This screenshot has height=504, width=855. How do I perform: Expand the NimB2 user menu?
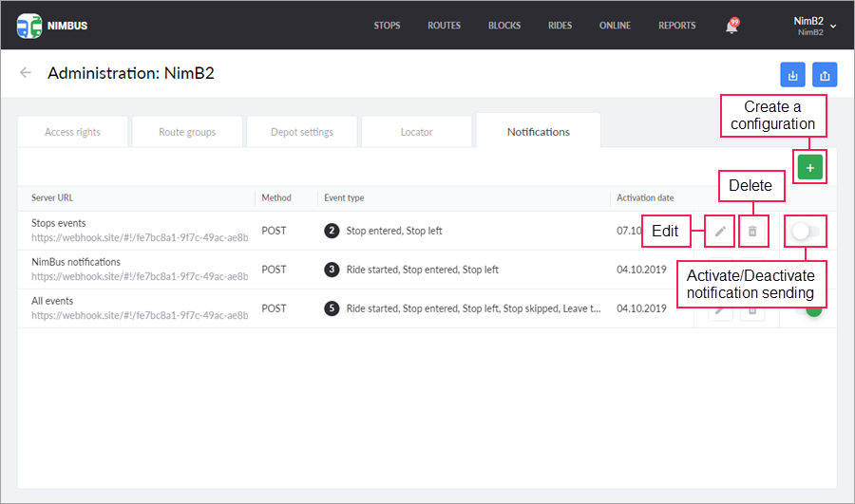pos(814,26)
